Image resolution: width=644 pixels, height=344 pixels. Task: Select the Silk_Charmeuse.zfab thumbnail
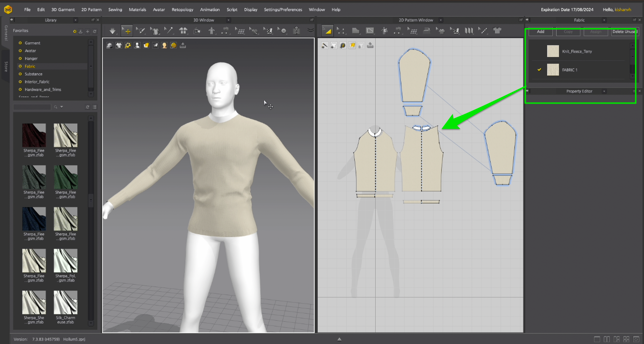tap(66, 303)
